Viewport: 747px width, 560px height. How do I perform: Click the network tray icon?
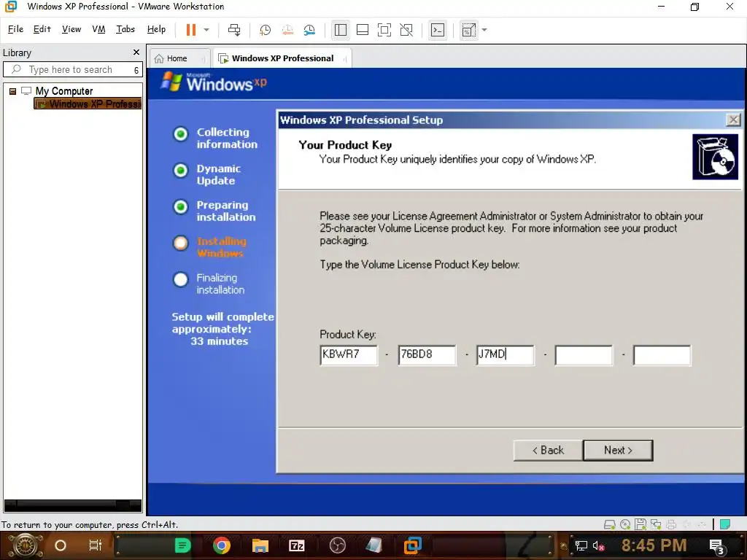click(x=581, y=545)
